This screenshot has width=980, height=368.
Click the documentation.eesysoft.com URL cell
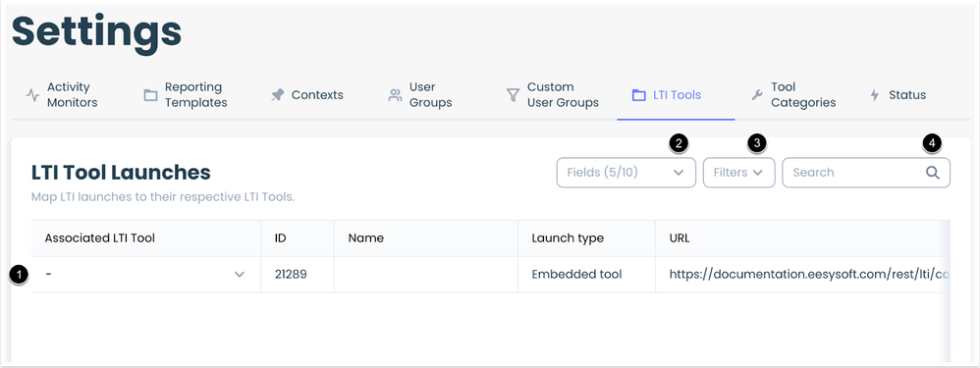pyautogui.click(x=803, y=274)
